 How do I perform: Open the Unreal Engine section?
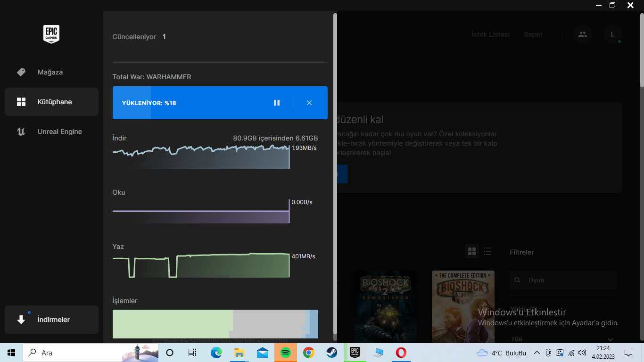51,132
